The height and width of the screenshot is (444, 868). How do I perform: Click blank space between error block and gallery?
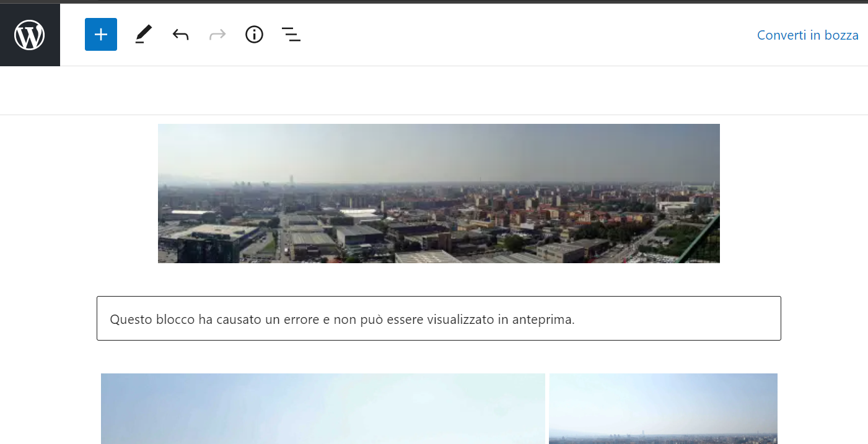tap(439, 357)
